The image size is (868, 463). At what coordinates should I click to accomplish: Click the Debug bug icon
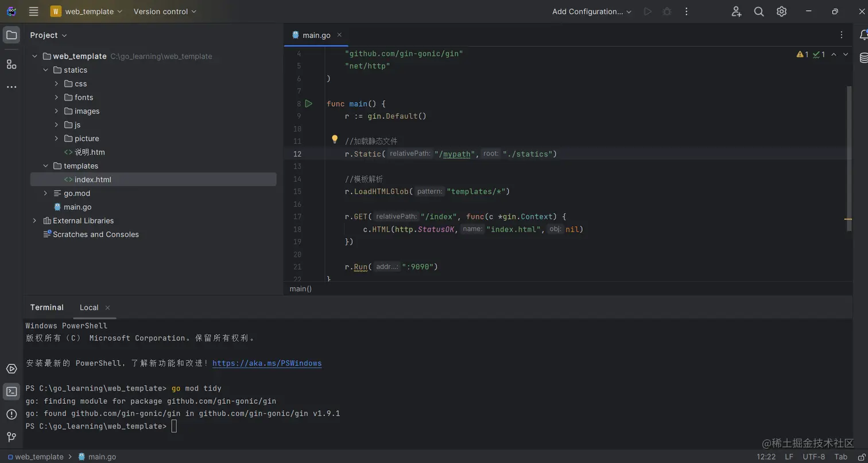[667, 11]
